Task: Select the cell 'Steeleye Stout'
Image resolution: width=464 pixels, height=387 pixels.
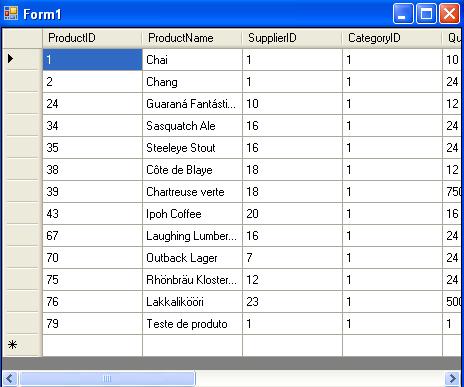Action: [192, 147]
